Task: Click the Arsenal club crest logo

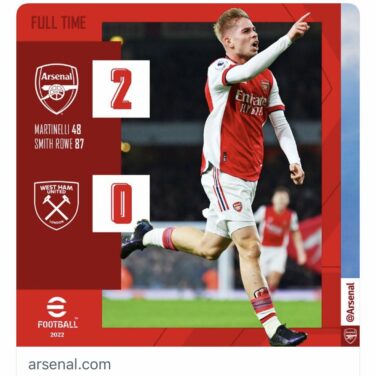Action: (x=56, y=89)
